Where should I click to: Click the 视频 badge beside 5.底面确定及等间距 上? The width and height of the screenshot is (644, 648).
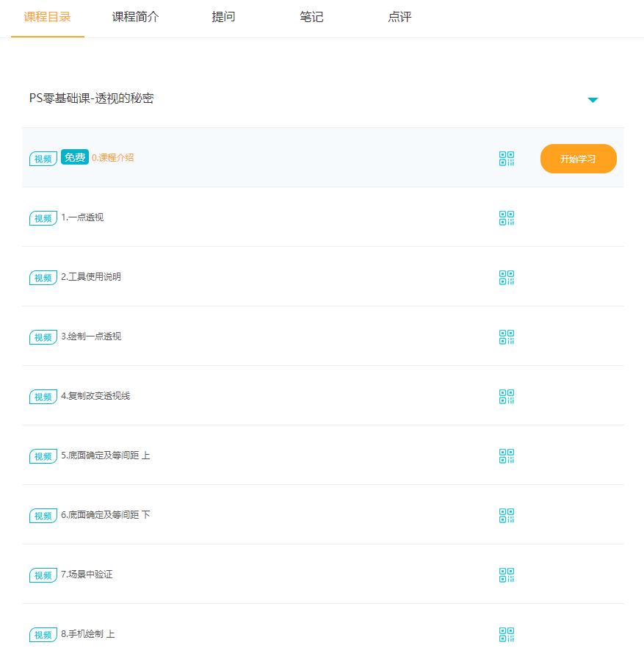tap(43, 456)
